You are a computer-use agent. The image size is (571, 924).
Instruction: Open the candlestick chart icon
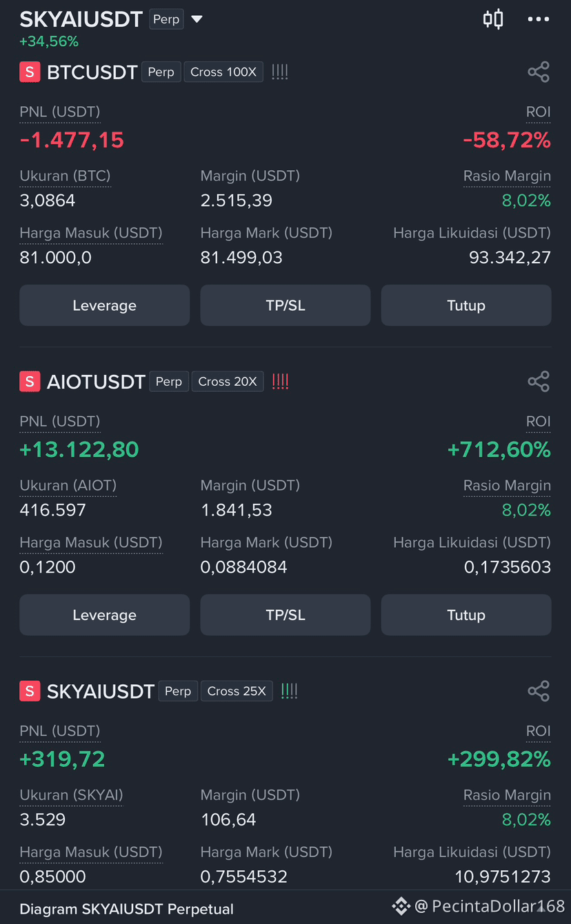pyautogui.click(x=493, y=19)
